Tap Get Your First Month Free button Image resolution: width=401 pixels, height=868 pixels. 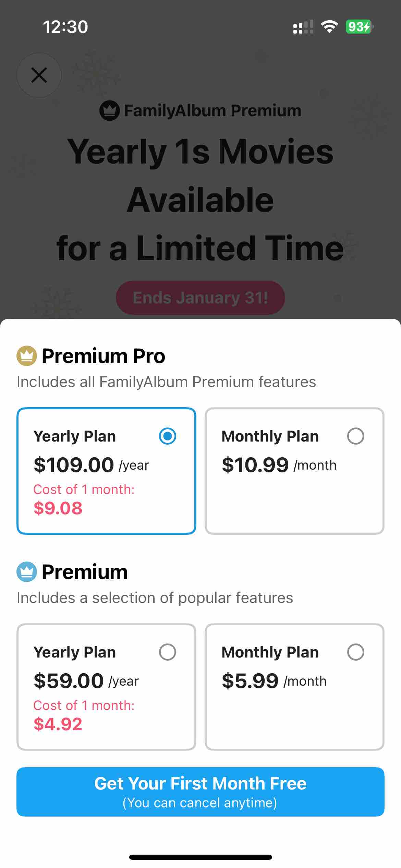pyautogui.click(x=200, y=792)
